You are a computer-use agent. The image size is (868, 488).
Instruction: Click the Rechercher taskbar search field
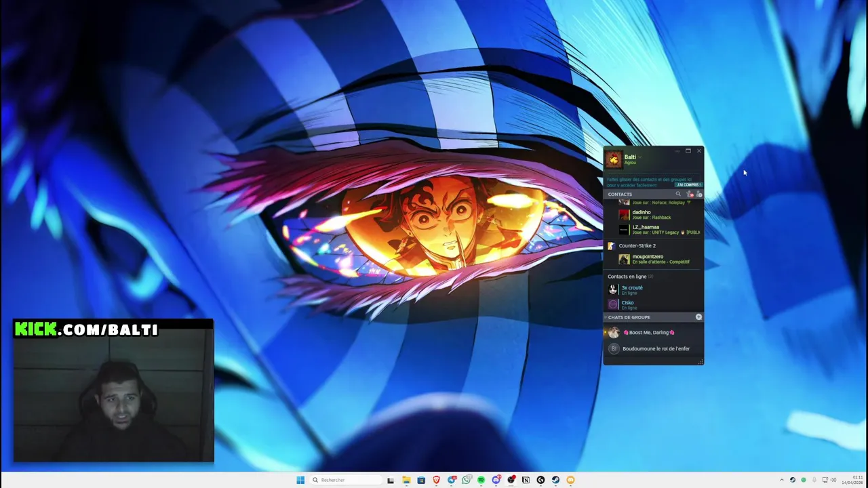[347, 480]
